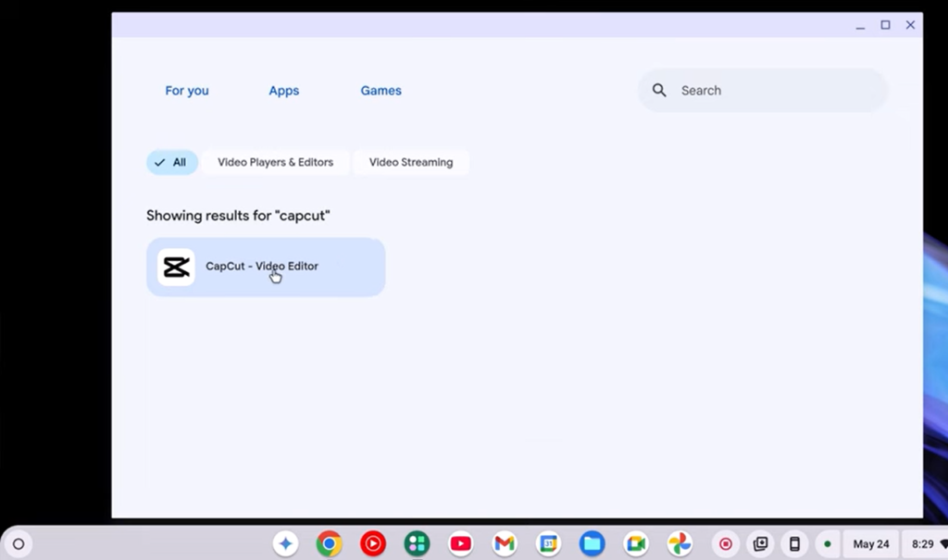Launch Gmail from the shelf
Image resolution: width=948 pixels, height=560 pixels.
[x=504, y=543]
